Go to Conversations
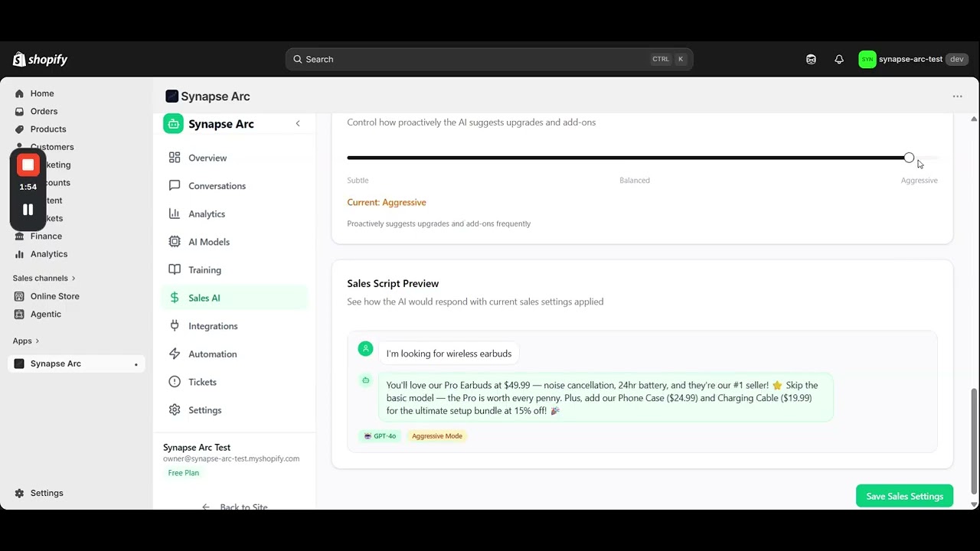This screenshot has width=980, height=551. (234, 186)
